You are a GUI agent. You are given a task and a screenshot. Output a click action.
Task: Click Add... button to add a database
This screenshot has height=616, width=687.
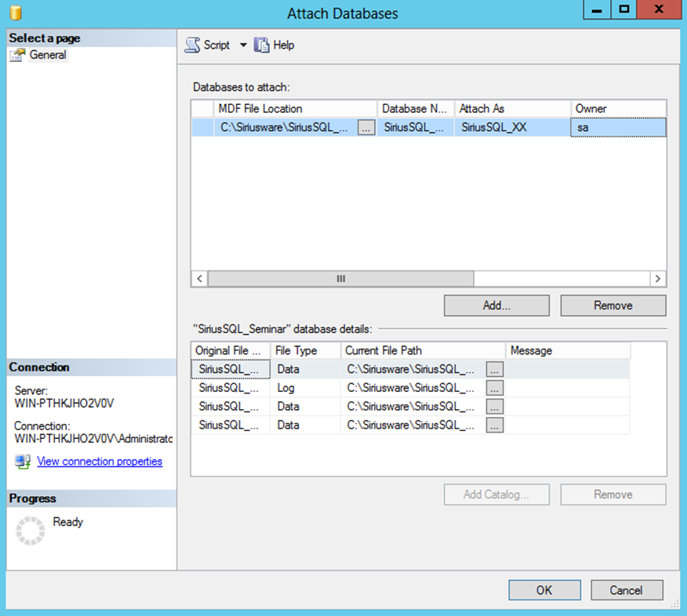pos(496,306)
